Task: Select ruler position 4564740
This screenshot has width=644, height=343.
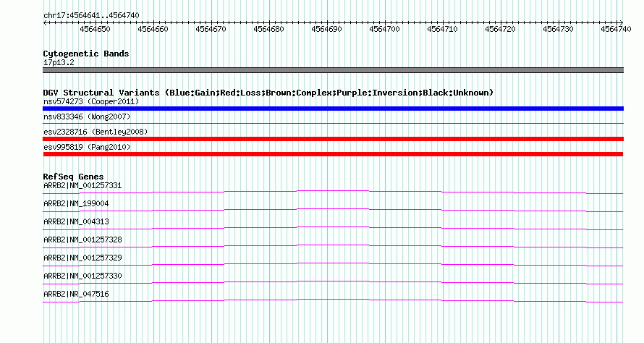Action: coord(616,29)
